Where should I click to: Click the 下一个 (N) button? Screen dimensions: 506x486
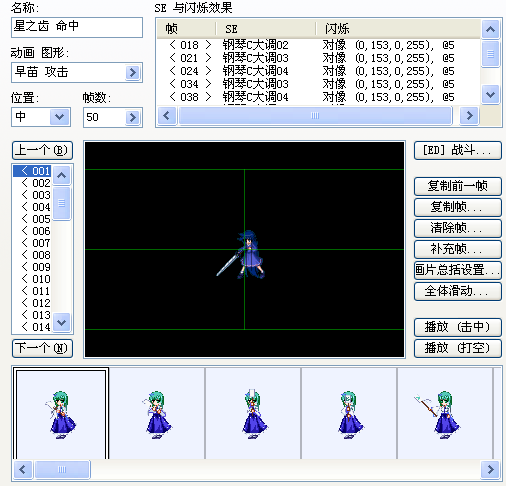[42, 348]
